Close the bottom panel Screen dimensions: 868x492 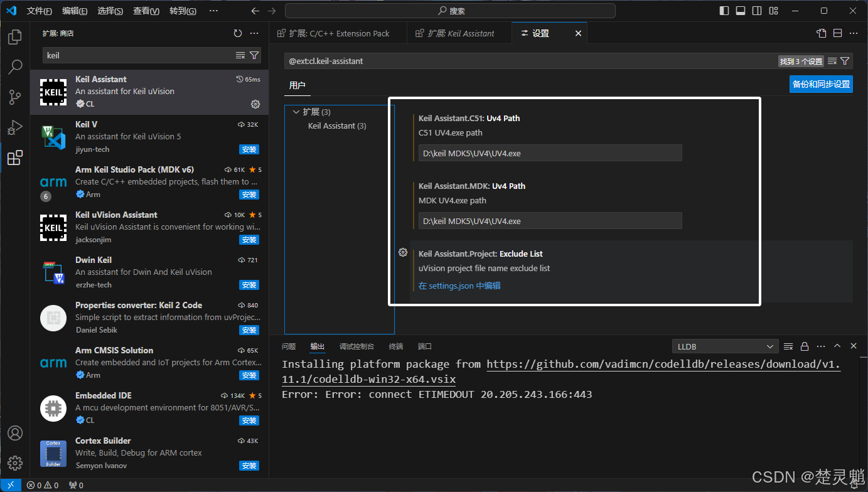pyautogui.click(x=854, y=346)
